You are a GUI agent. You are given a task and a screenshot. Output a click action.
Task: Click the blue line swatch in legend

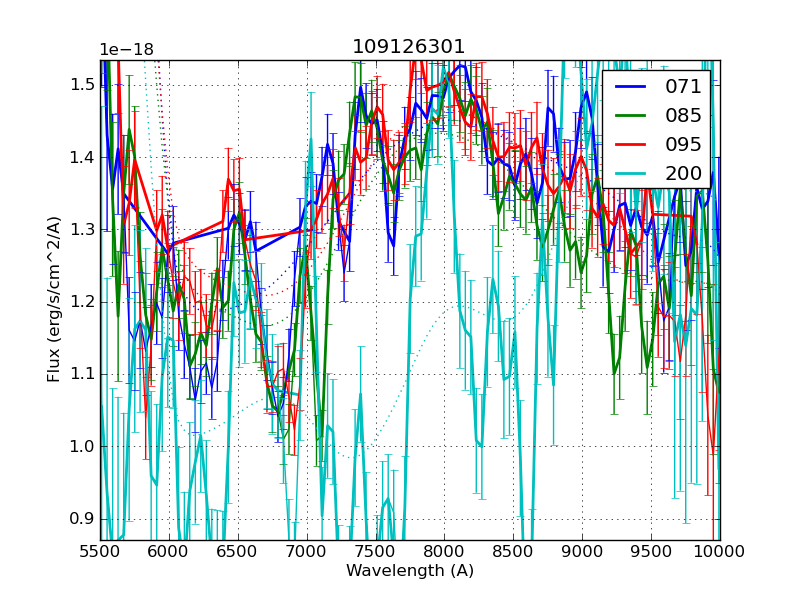tap(632, 87)
